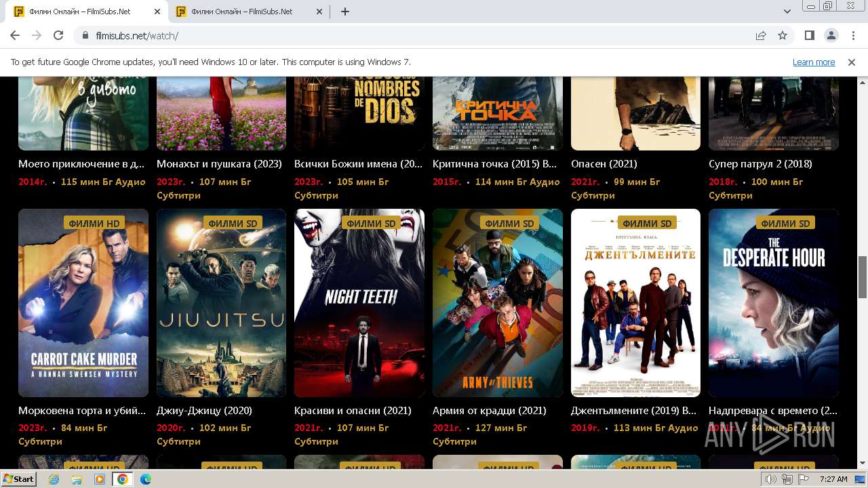Share this page icon in address bar
The image size is (868, 488).
[761, 35]
